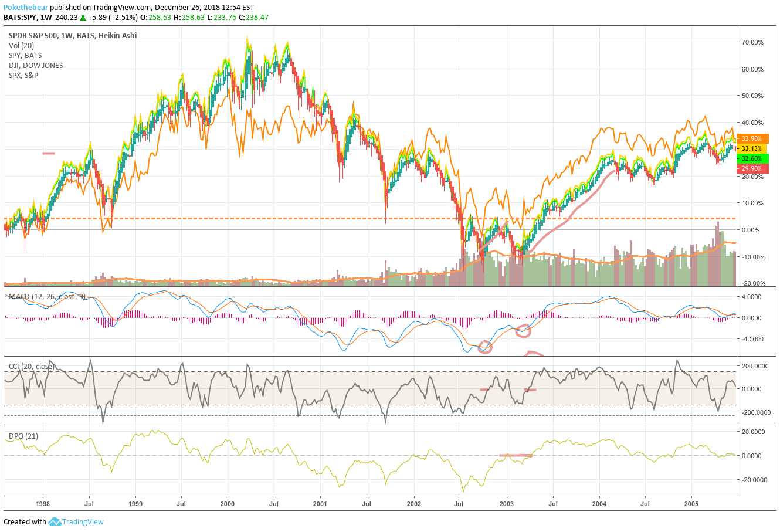Click the 10.00% price axis label

click(x=752, y=203)
